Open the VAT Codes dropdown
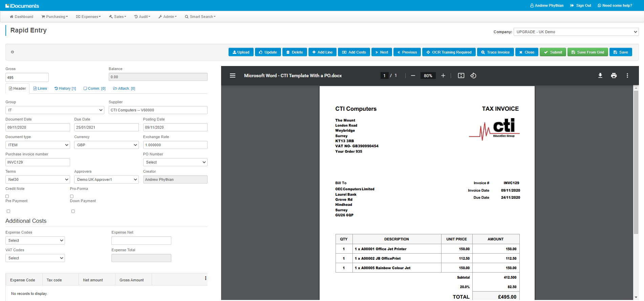 click(x=35, y=258)
